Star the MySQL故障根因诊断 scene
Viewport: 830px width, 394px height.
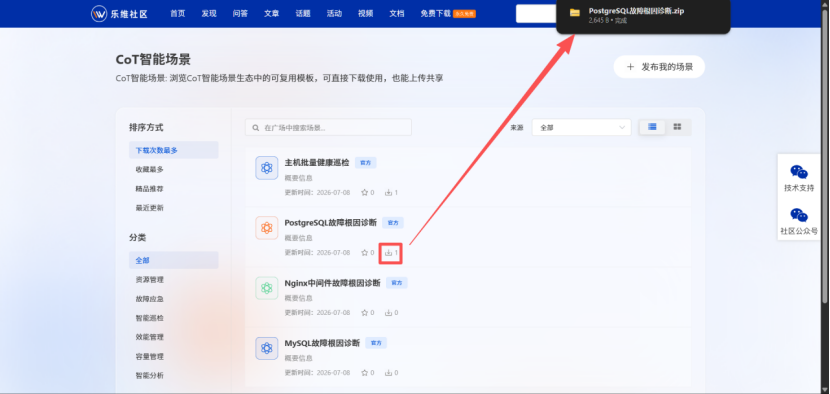(364, 373)
